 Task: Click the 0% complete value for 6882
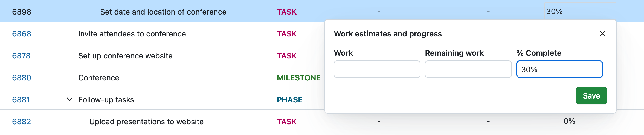569,121
